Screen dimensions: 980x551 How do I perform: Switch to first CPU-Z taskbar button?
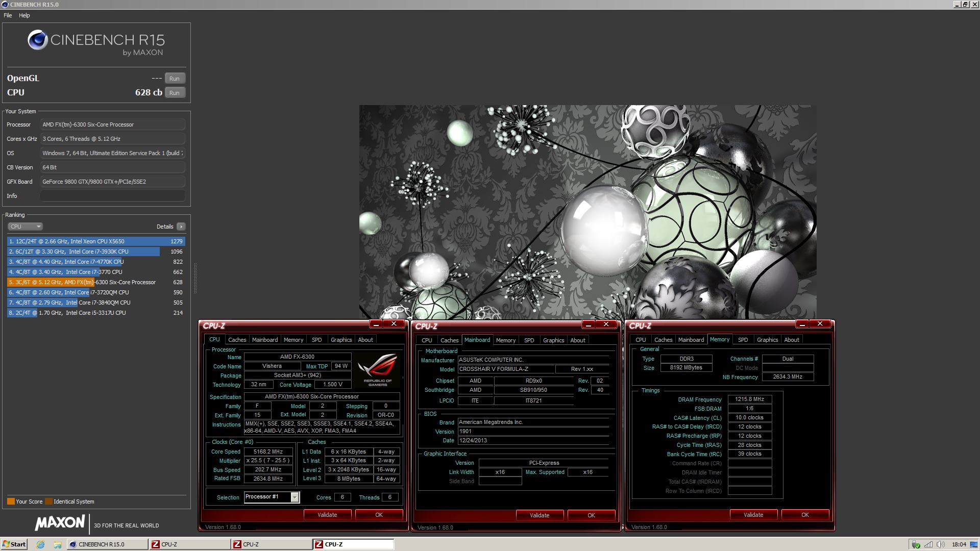[189, 544]
